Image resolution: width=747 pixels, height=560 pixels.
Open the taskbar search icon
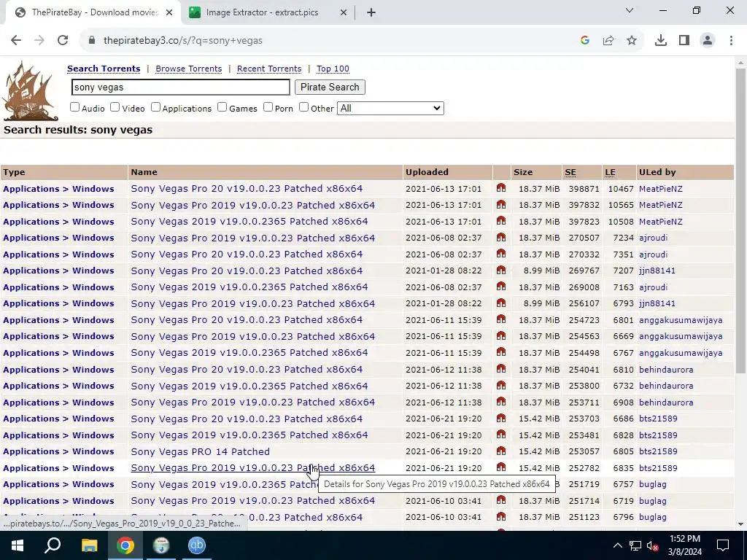pos(53,545)
